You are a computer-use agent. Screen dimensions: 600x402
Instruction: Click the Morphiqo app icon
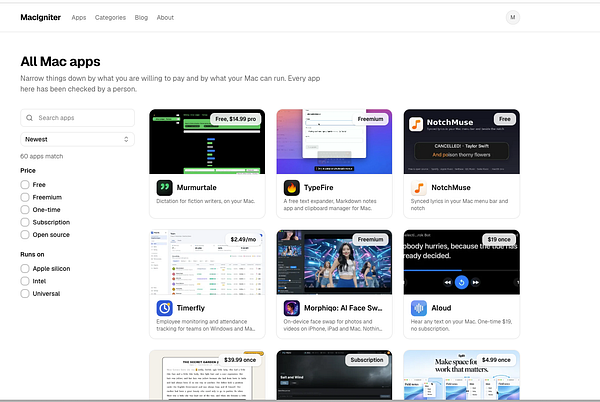tap(292, 308)
